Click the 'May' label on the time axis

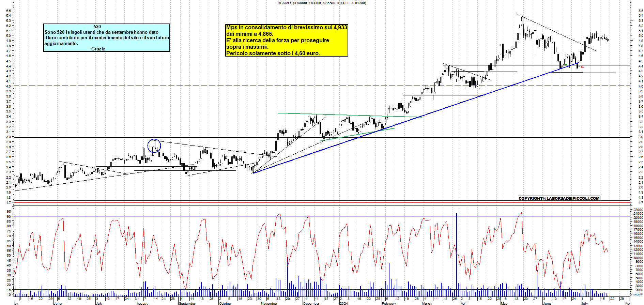click(x=504, y=303)
